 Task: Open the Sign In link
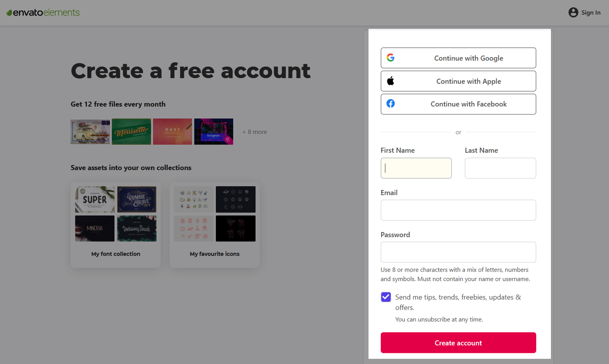tap(591, 13)
